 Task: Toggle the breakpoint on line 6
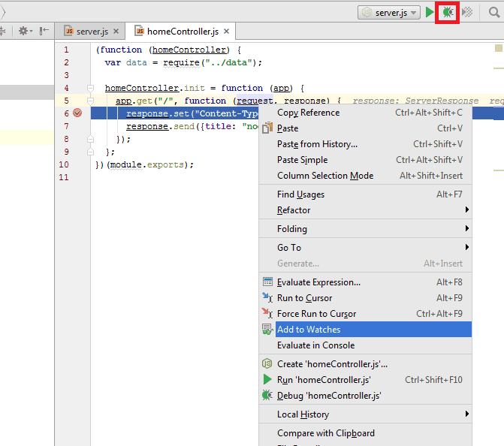pos(77,113)
